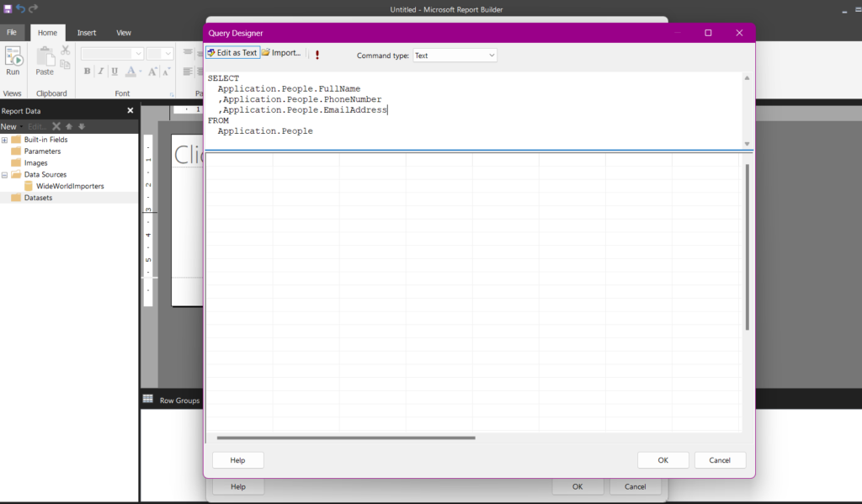The height and width of the screenshot is (504, 862).
Task: Collapse the Data Sources node
Action: click(x=4, y=175)
